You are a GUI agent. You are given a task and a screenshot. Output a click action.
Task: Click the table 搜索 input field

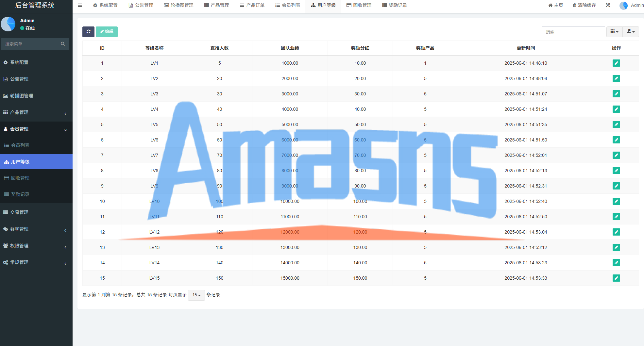tap(573, 32)
